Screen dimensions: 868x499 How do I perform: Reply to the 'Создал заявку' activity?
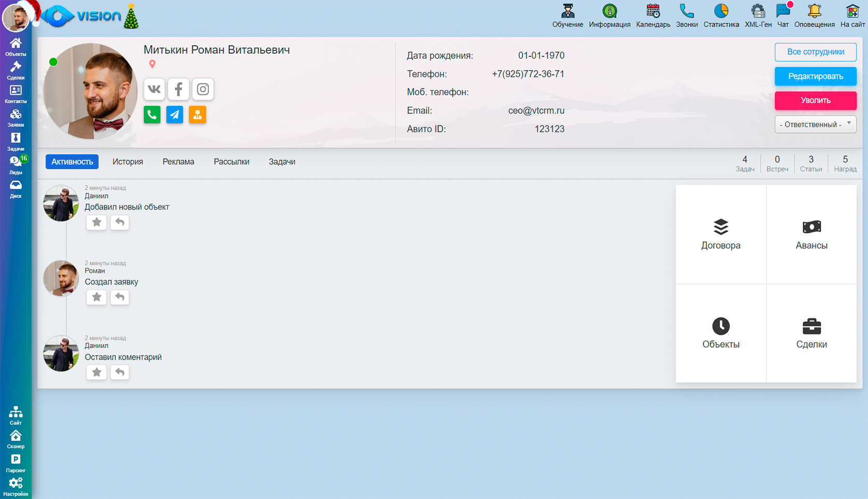point(120,297)
